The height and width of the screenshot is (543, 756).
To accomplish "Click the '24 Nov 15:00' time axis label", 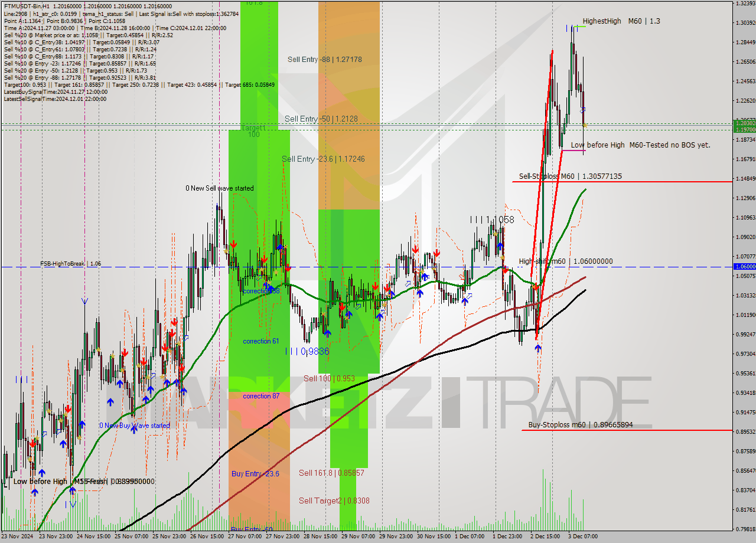I will (94, 537).
